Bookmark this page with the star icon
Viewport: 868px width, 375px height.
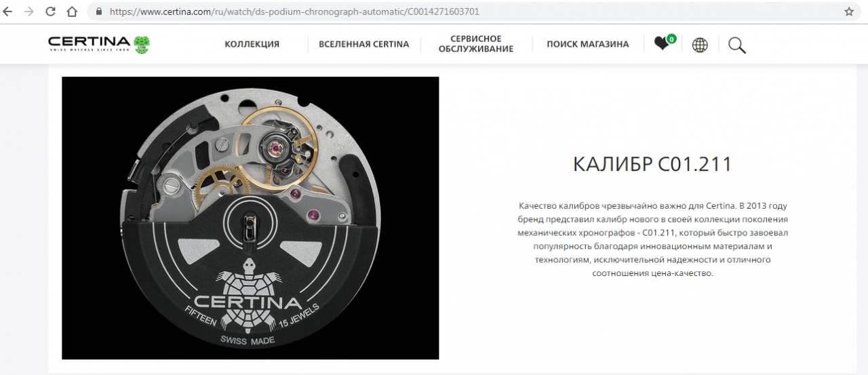point(849,12)
